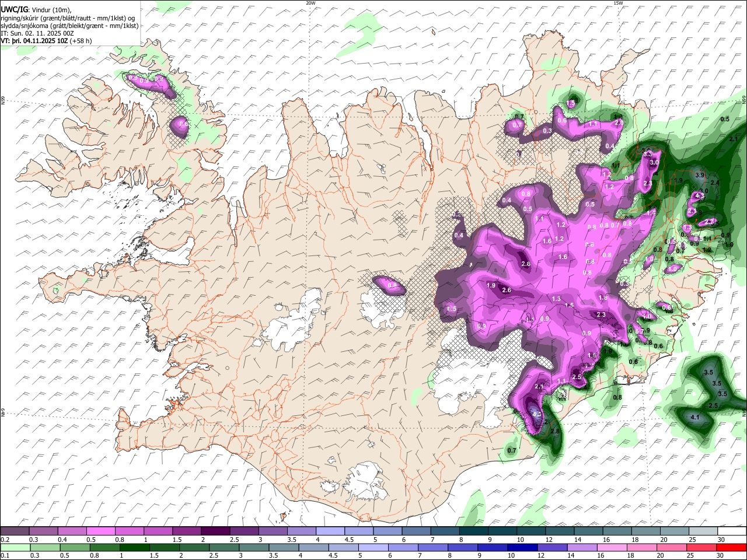Click the light periwinkle snow legend swatch between 4 and 4.5
This screenshot has height=560, width=747.
coord(330,531)
